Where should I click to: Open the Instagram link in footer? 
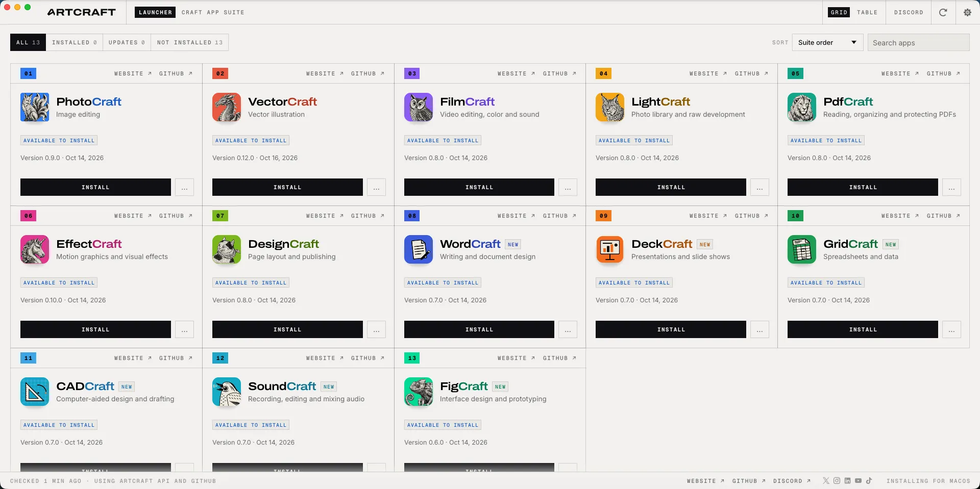(x=837, y=481)
